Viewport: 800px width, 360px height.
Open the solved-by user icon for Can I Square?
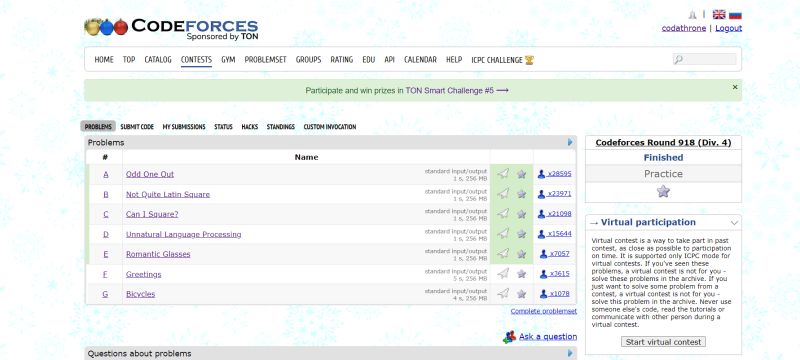pos(541,214)
